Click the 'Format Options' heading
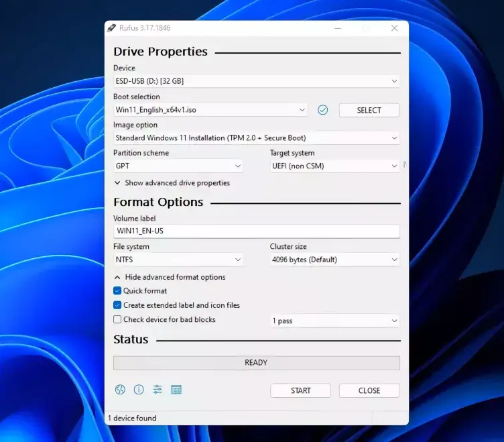 (158, 202)
